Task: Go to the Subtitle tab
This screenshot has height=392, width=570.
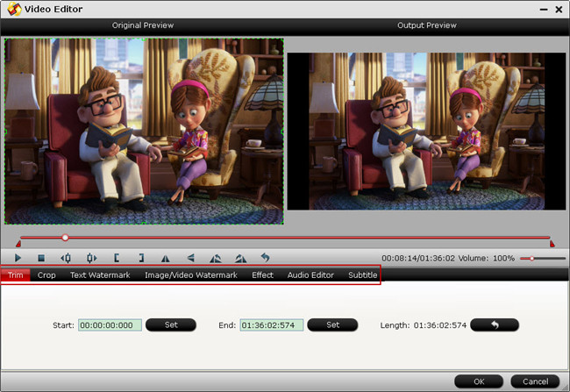Action: (362, 274)
